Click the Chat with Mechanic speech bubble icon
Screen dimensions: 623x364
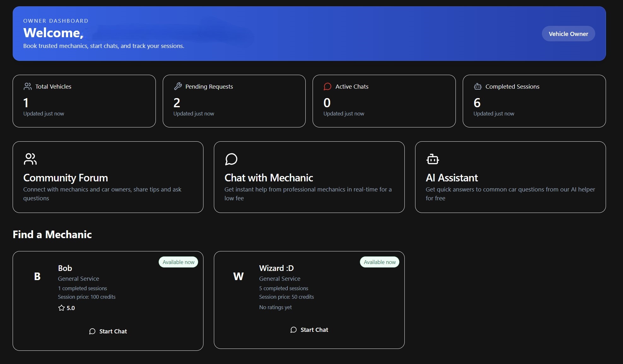[231, 159]
